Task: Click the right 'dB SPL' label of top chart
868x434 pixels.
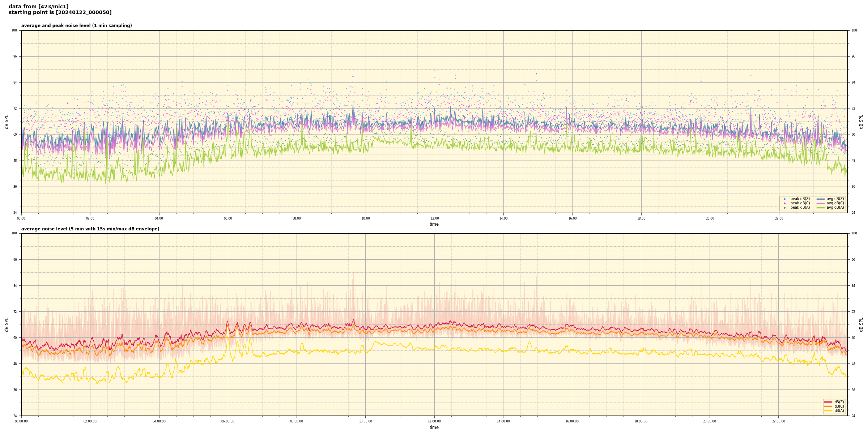Action: pyautogui.click(x=861, y=122)
